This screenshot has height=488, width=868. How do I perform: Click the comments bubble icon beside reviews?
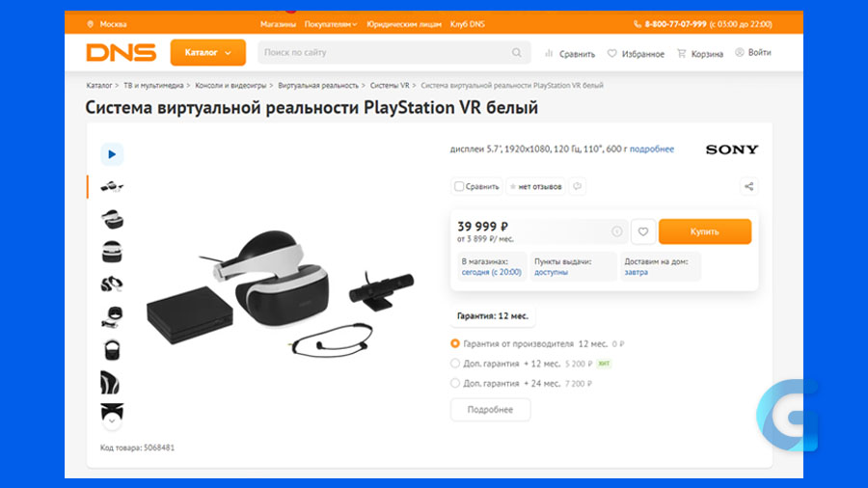[x=577, y=186]
